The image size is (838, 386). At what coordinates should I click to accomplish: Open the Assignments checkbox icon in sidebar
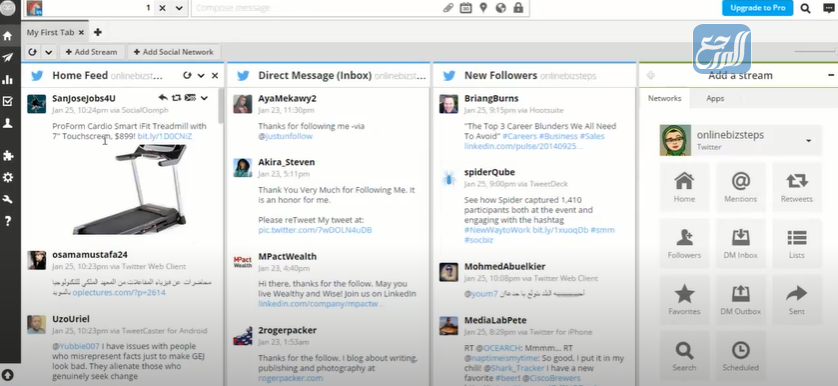click(7, 101)
